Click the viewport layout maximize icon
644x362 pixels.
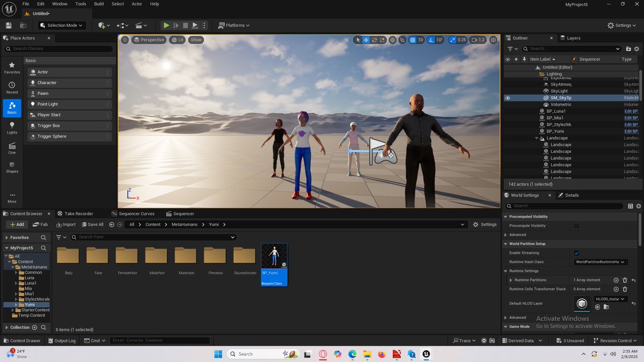(493, 40)
